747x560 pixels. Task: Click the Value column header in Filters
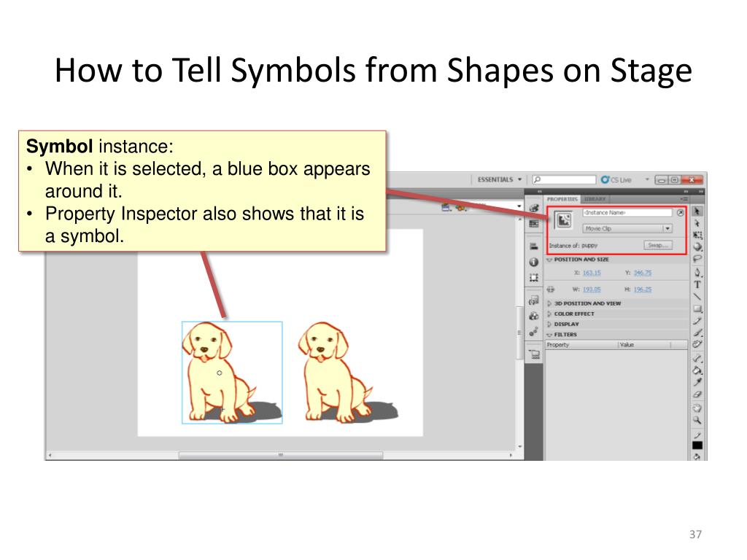645,345
